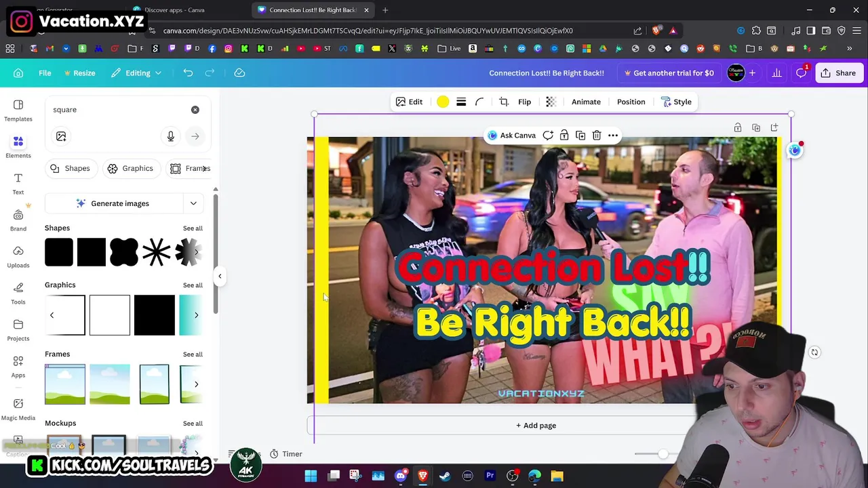Click Get another trial for $0
Viewport: 868px width, 488px height.
pyautogui.click(x=669, y=73)
